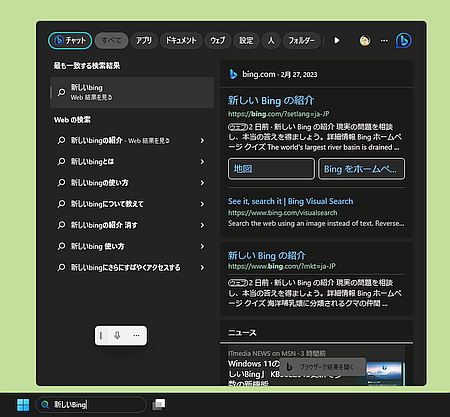Switch to the フォルダー filter tab
Screen dimensions: 450x417
(301, 41)
